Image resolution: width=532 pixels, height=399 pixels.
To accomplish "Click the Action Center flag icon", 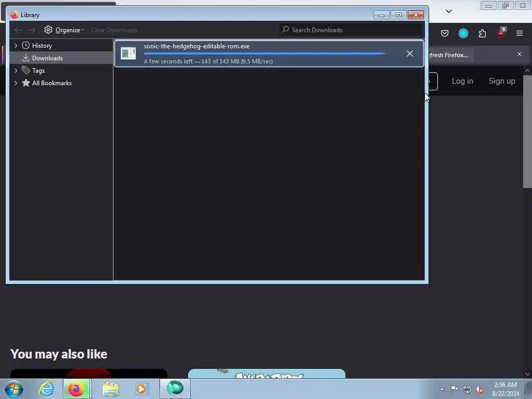I will pyautogui.click(x=454, y=389).
